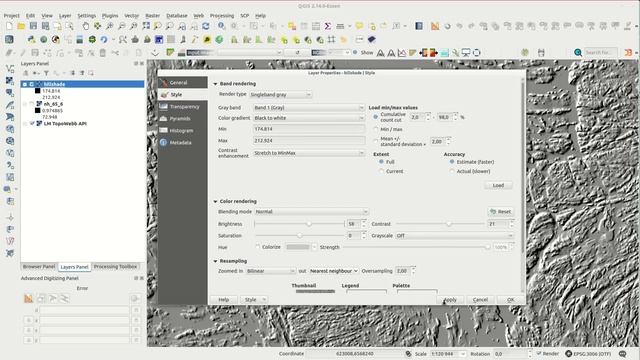Open the Zoomed in resampling dropdown

point(271,271)
